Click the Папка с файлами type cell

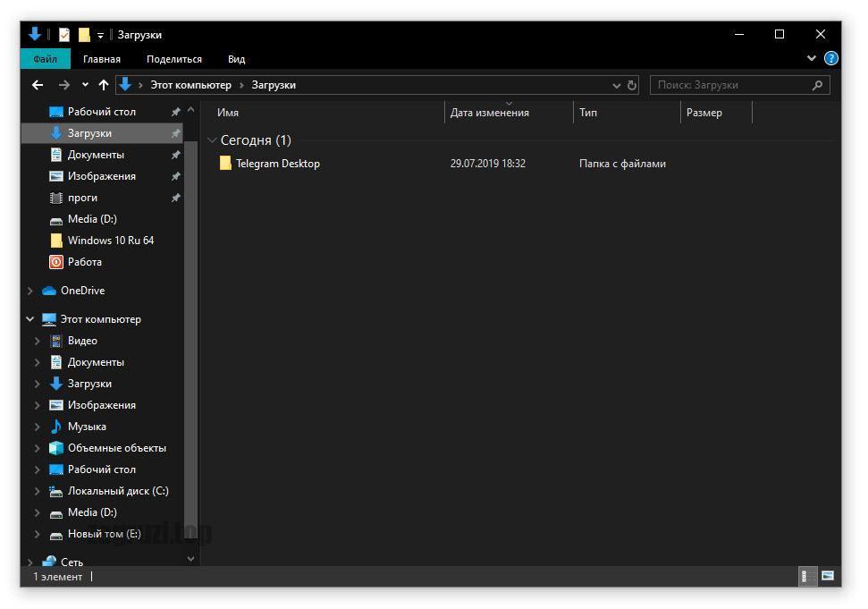click(x=622, y=164)
